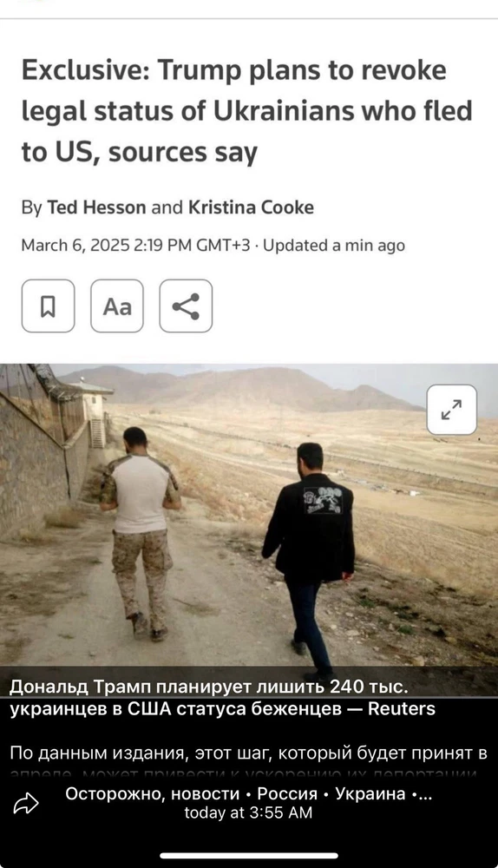Tap the 'Updated a min ago' text
The image size is (498, 868).
(x=334, y=246)
